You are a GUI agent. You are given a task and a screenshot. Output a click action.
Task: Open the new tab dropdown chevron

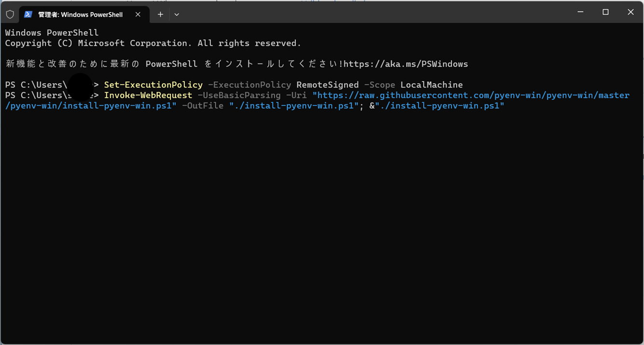176,14
